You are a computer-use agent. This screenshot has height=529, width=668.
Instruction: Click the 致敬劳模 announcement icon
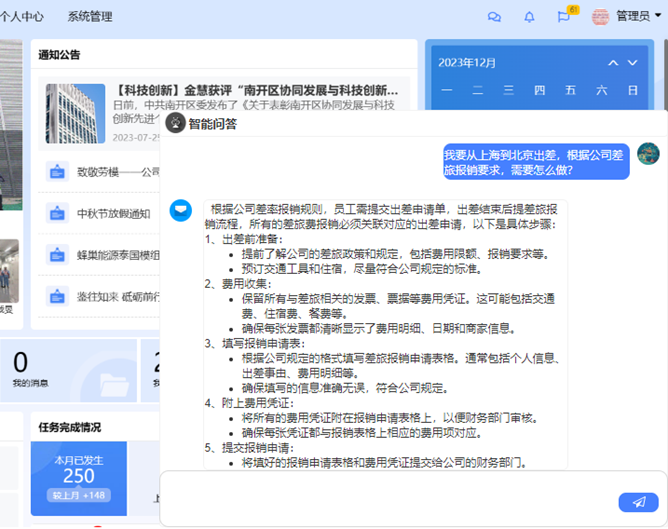[x=56, y=172]
